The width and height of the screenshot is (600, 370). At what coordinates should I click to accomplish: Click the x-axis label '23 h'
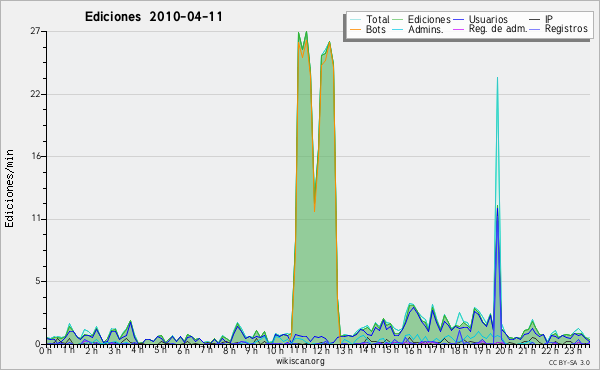pos(573,350)
